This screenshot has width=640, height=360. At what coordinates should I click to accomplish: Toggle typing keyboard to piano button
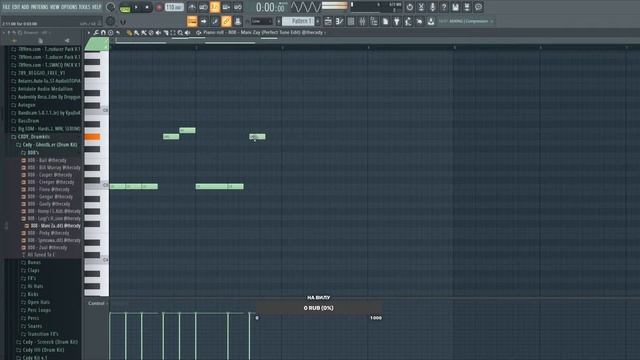pyautogui.click(x=192, y=21)
